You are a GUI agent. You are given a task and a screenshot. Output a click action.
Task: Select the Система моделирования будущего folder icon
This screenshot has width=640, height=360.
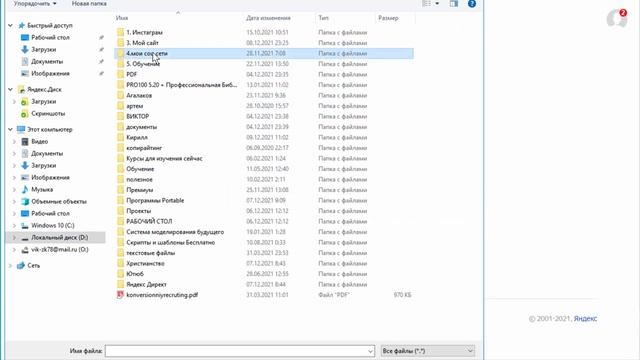tap(120, 232)
